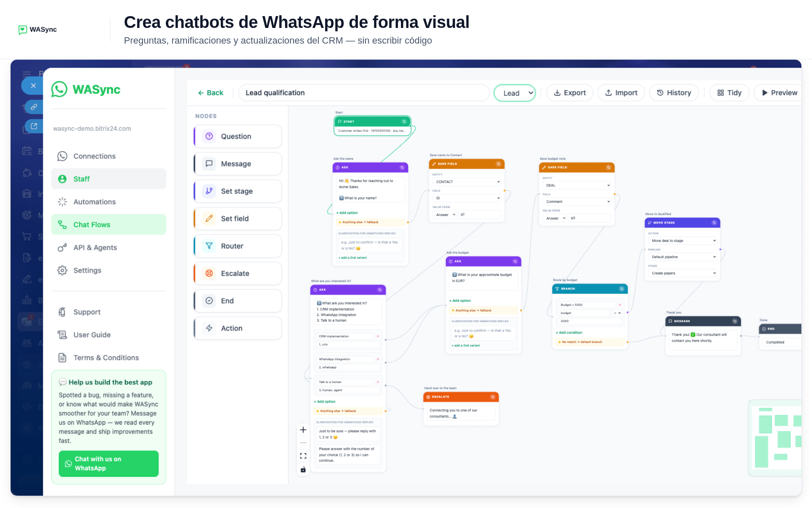
Task: Expand the CONTACT entity dropdown
Action: (x=466, y=182)
